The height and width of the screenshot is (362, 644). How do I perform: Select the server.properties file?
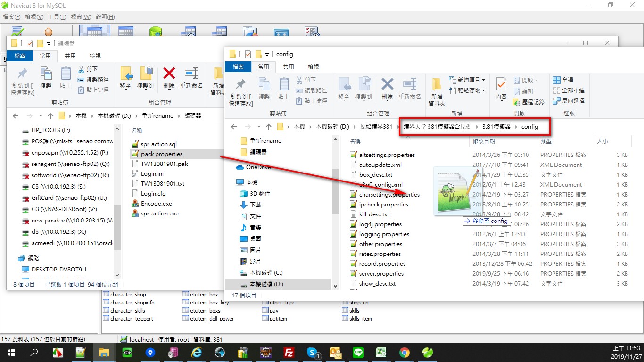pos(381,274)
